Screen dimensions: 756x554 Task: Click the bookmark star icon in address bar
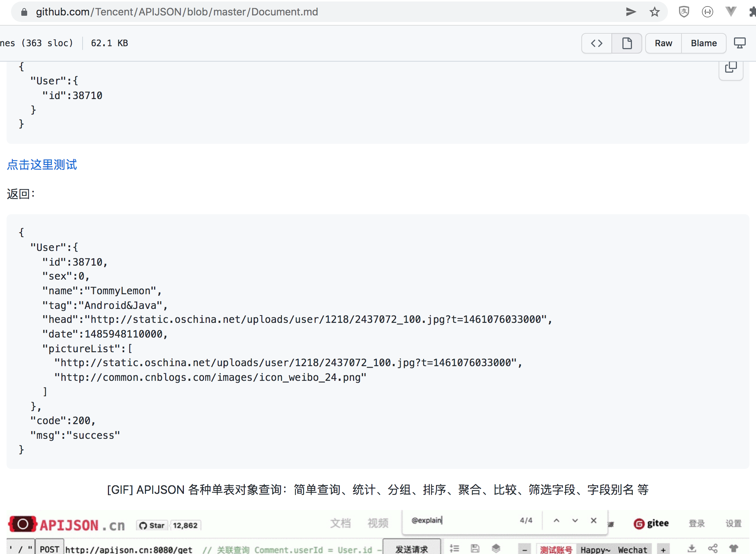(654, 12)
